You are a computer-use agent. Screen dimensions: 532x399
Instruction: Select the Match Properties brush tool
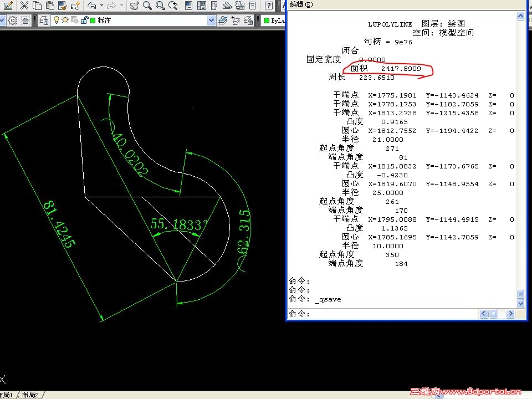tap(63, 5)
